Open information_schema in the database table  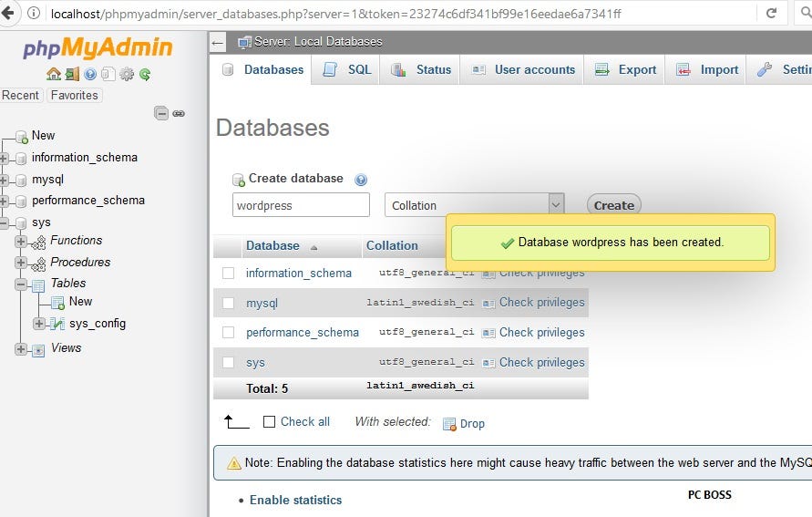pyautogui.click(x=299, y=273)
